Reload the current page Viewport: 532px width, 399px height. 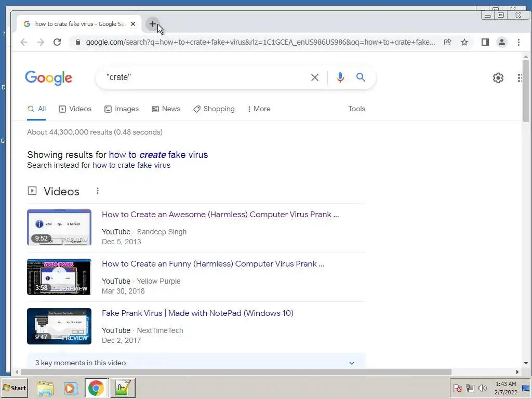(57, 42)
